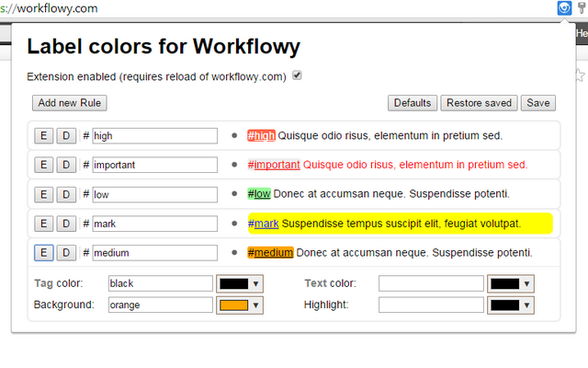The width and height of the screenshot is (588, 368).
Task: Click the bullet next to the #high preview
Action: [234, 135]
